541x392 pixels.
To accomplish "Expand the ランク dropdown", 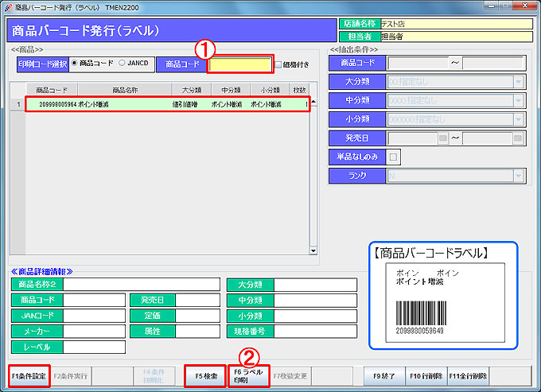I will [518, 176].
